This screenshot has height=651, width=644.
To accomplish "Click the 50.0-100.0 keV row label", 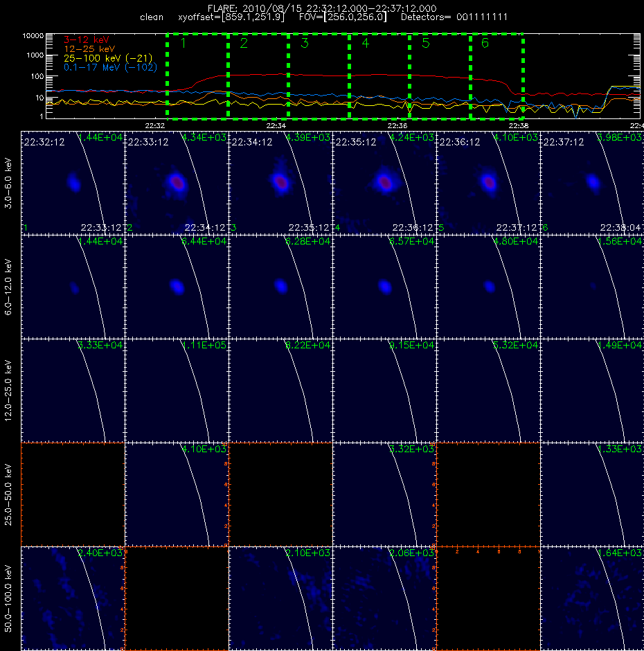I will [x=8, y=598].
